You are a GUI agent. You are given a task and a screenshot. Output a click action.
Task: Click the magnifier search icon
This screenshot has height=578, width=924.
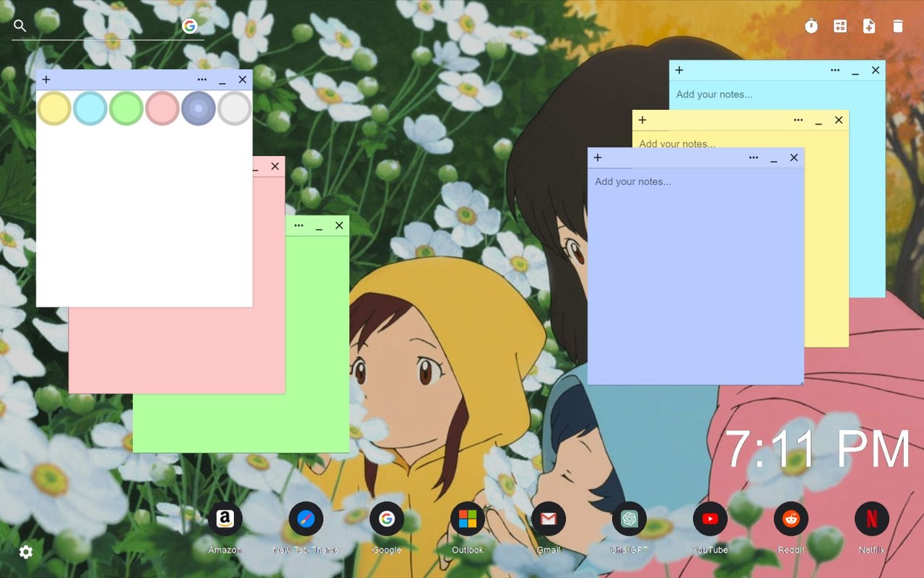coord(20,26)
